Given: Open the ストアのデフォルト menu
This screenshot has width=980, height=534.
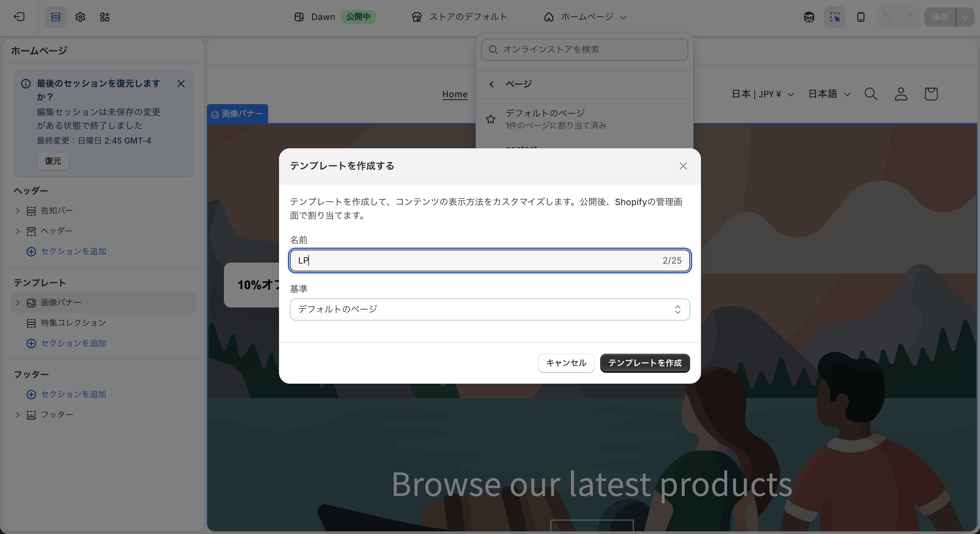Looking at the screenshot, I should point(460,17).
